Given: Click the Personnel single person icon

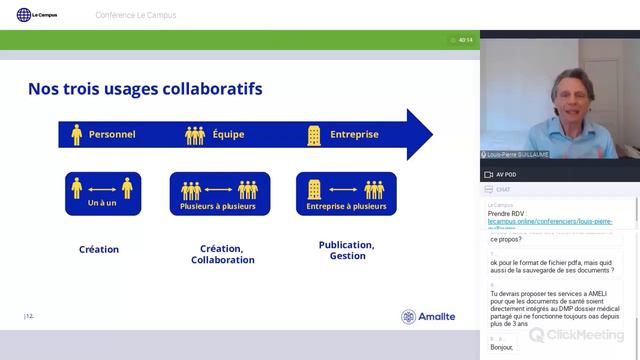Looking at the screenshot, I should tap(77, 135).
